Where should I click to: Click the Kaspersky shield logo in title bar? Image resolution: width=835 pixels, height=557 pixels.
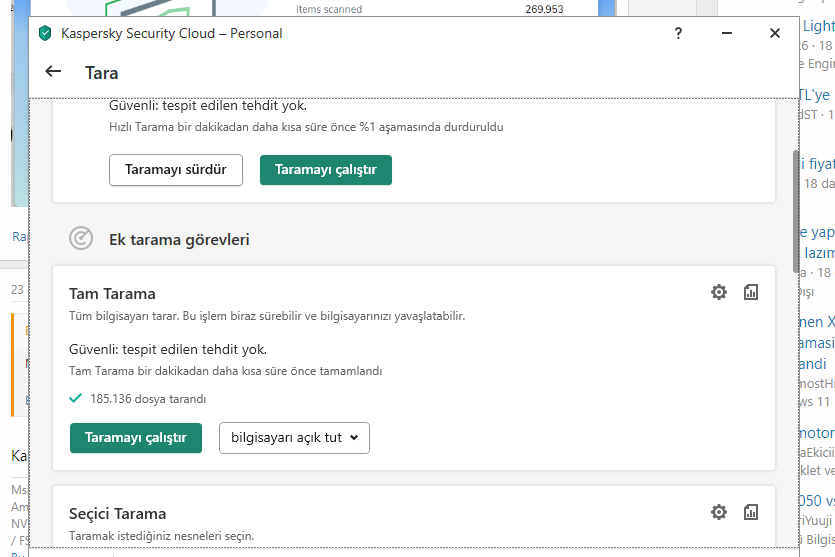[45, 34]
